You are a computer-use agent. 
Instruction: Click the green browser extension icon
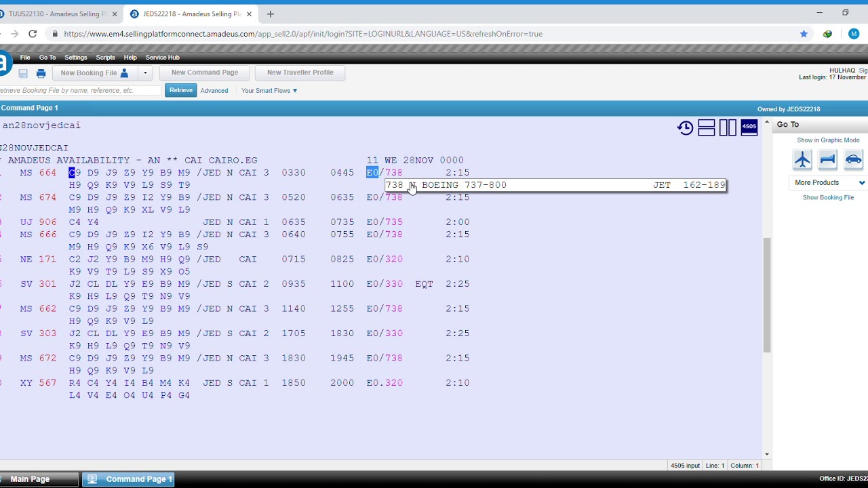pyautogui.click(x=827, y=34)
